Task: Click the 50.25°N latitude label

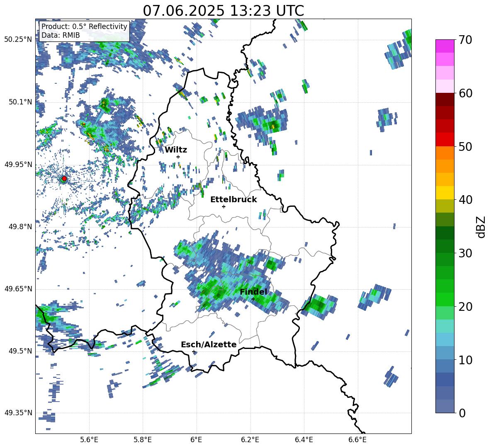Action: (x=18, y=40)
